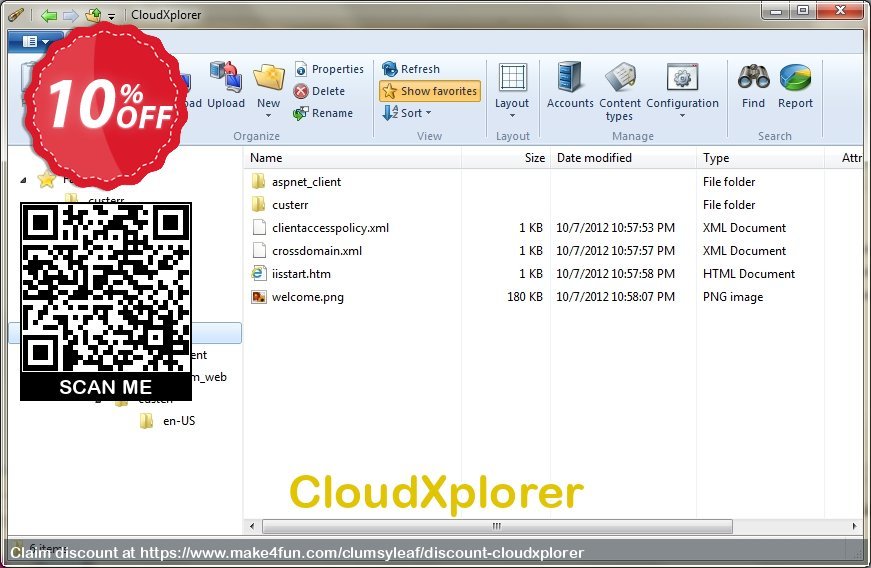The width and height of the screenshot is (871, 568).
Task: Open the application menu button
Action: [37, 41]
